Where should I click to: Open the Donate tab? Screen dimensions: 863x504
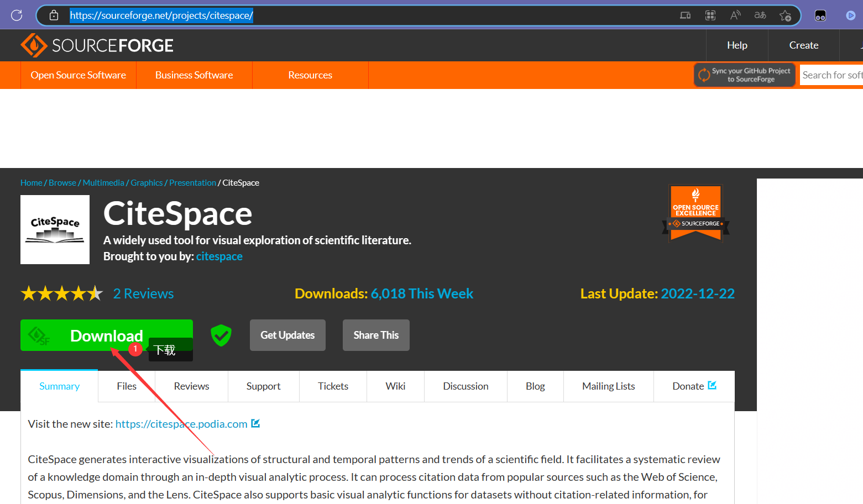tap(694, 386)
